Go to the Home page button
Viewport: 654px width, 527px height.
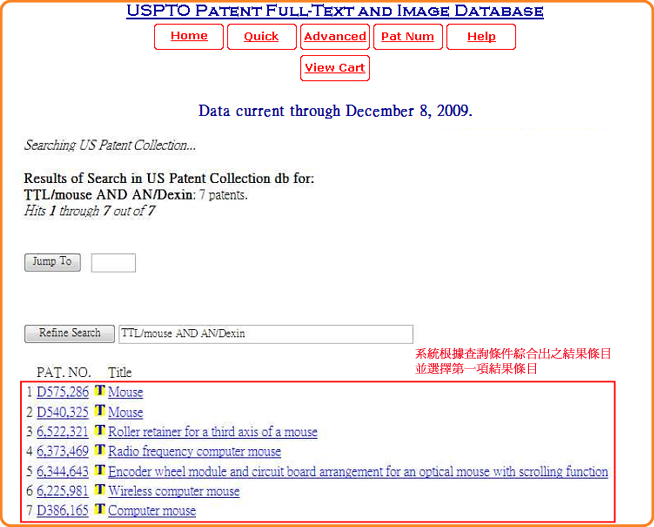tap(189, 37)
